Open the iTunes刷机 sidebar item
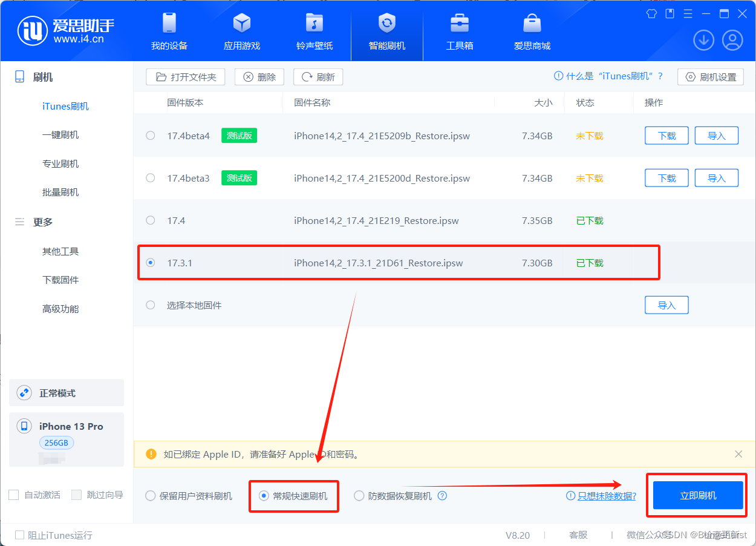 click(65, 106)
